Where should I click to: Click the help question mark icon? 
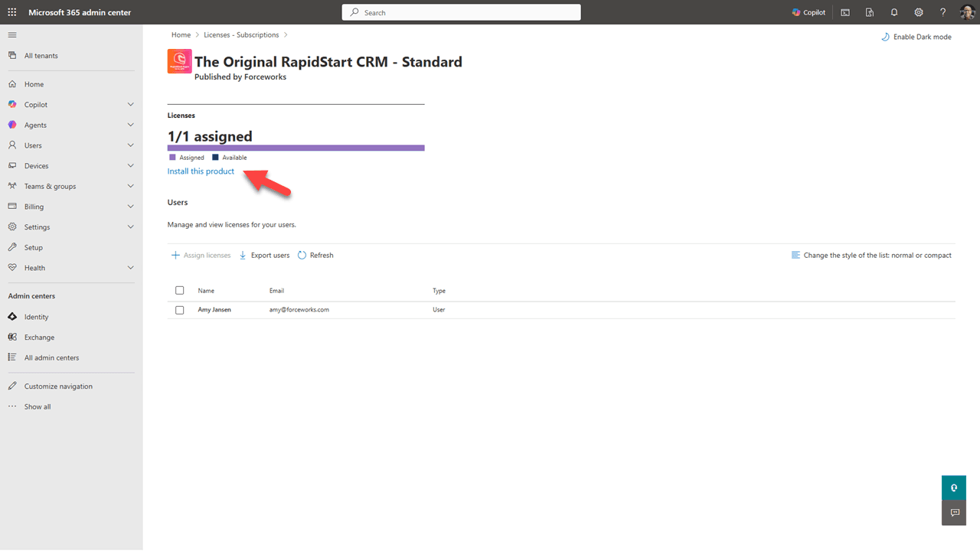tap(943, 12)
